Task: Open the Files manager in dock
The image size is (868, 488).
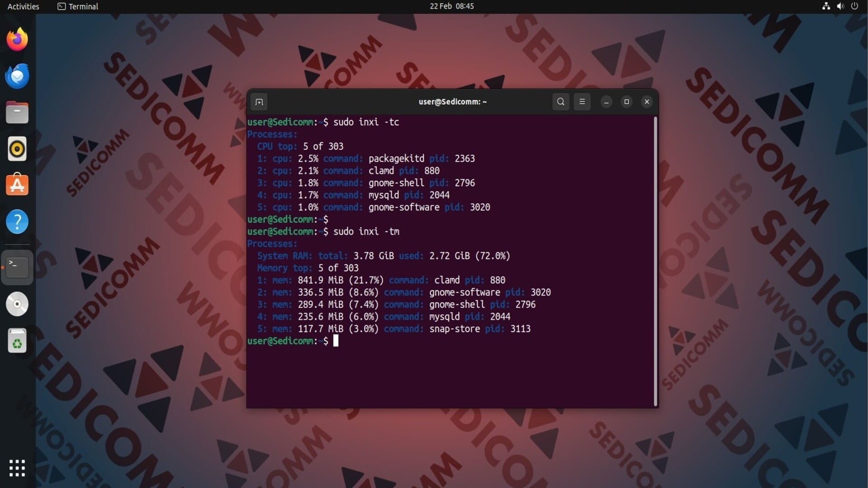Action: coord(17,112)
